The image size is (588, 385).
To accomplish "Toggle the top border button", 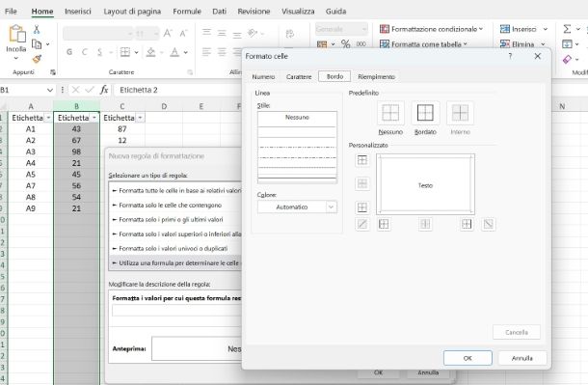I will coord(362,160).
